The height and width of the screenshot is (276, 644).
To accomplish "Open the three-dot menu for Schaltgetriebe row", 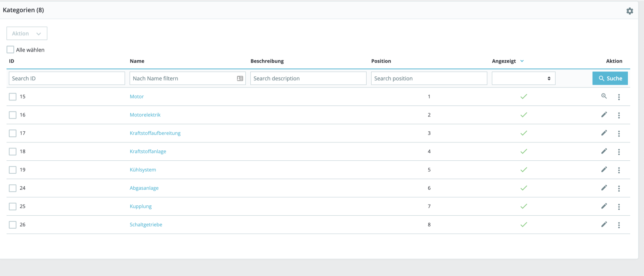I will (619, 225).
